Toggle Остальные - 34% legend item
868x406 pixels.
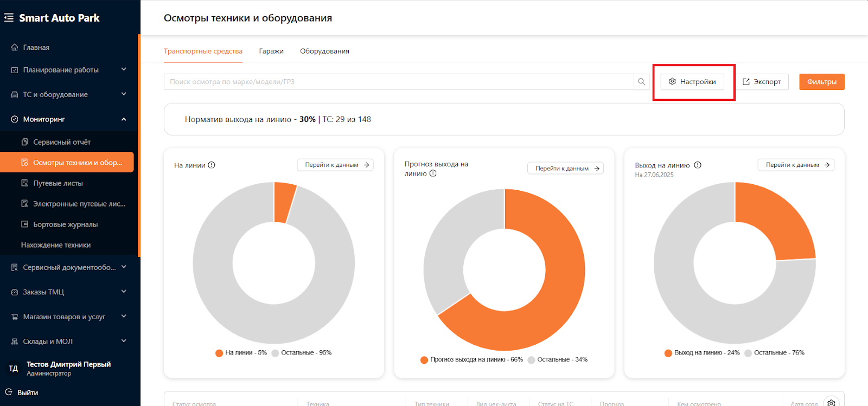[558, 360]
